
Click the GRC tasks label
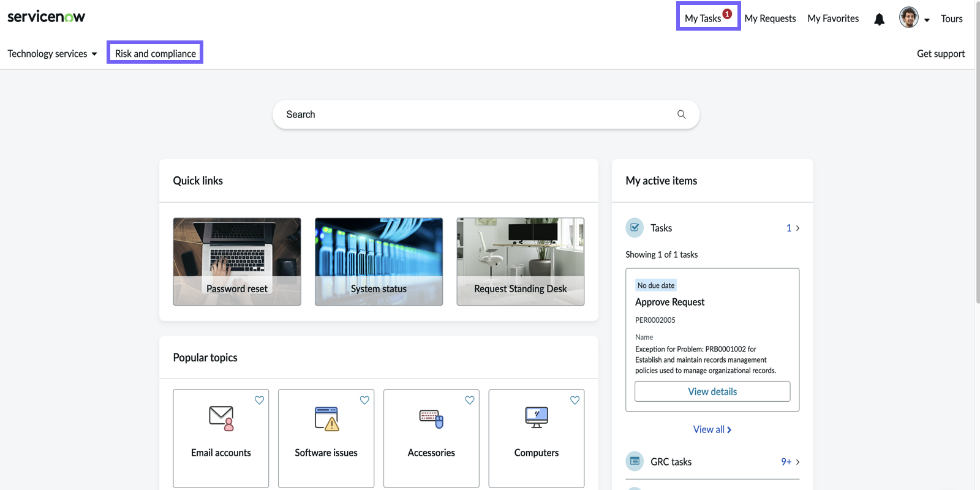pyautogui.click(x=671, y=462)
